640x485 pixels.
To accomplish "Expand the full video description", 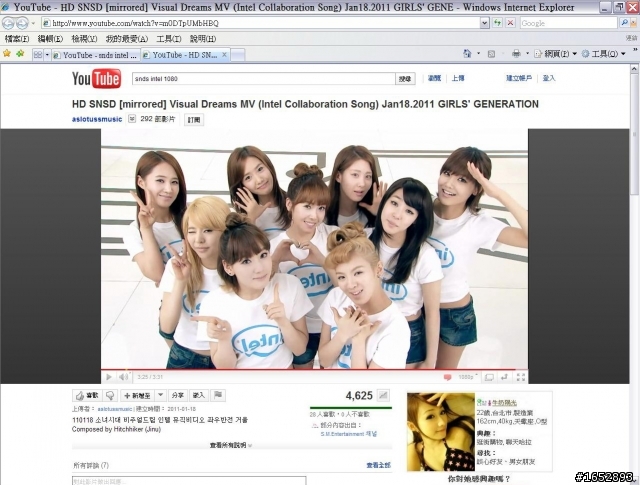I will pyautogui.click(x=231, y=445).
